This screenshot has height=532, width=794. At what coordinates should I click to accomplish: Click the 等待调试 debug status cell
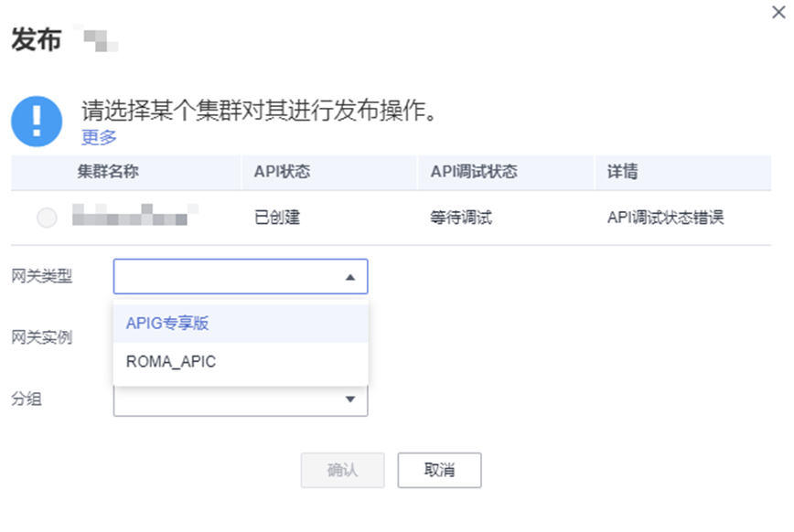pos(461,218)
